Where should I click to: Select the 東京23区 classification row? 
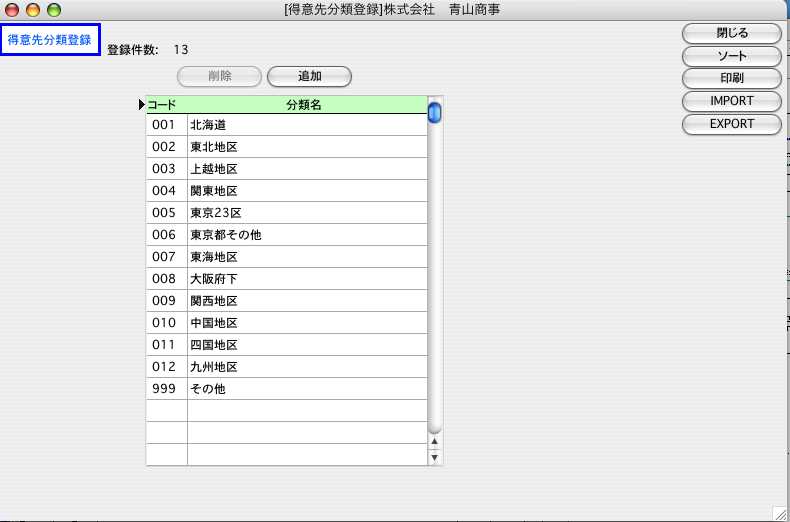(x=306, y=213)
